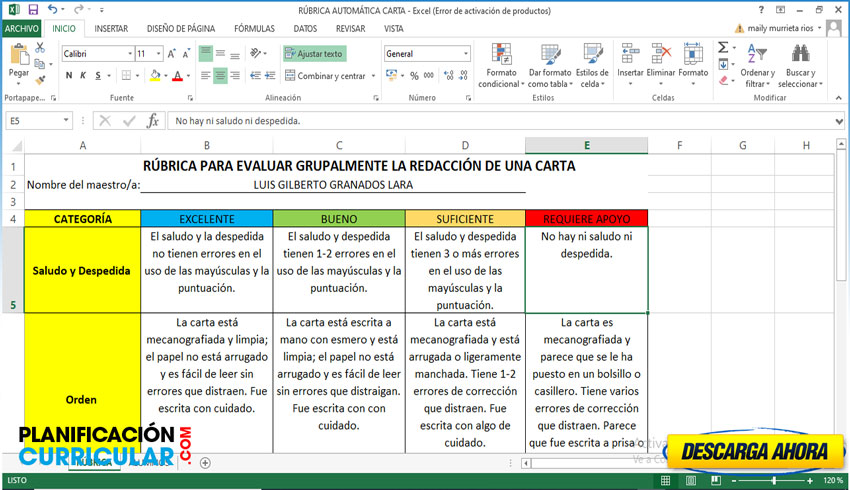
Task: Open Ordenar y filtrar menu
Action: pos(757,65)
